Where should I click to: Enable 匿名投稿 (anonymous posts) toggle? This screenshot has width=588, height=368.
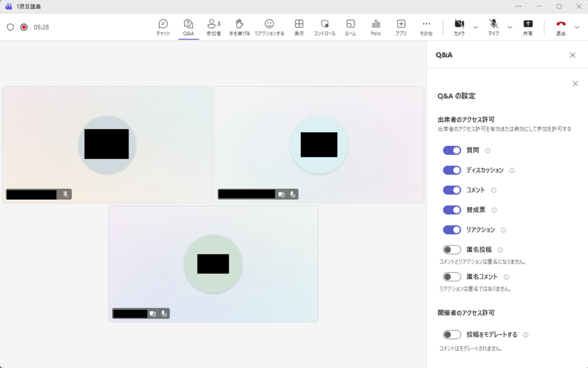point(452,250)
